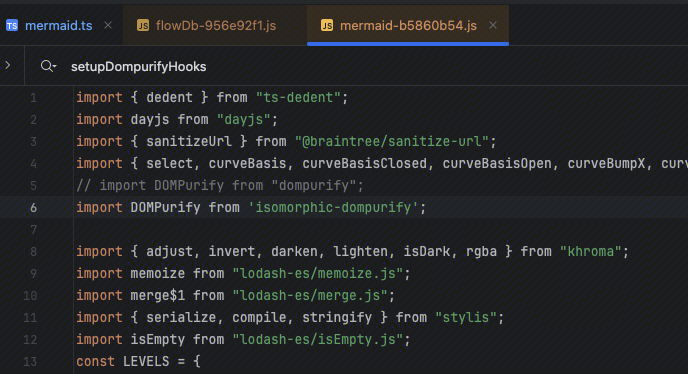Image resolution: width=688 pixels, height=374 pixels.
Task: Click the "khroma" module string
Action: (591, 251)
